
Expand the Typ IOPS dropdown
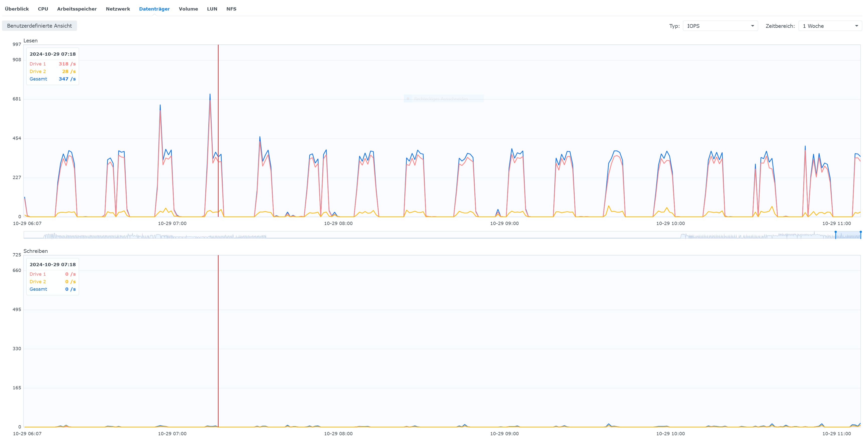(720, 26)
